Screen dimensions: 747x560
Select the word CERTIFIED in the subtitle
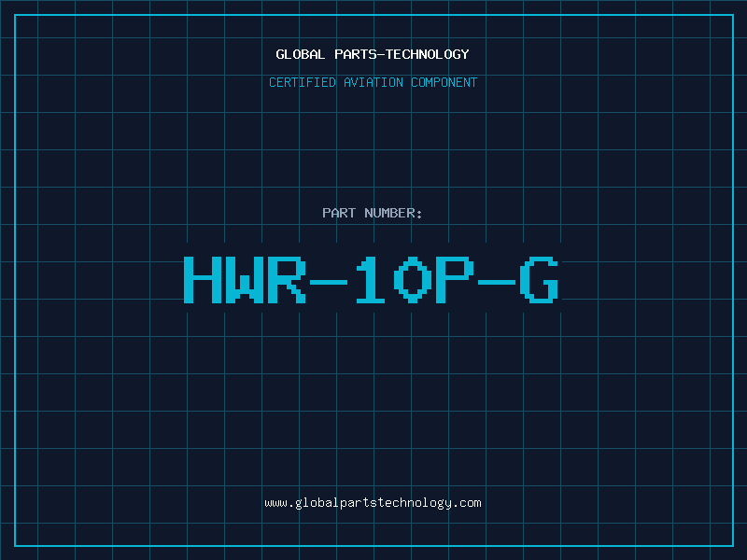click(303, 82)
